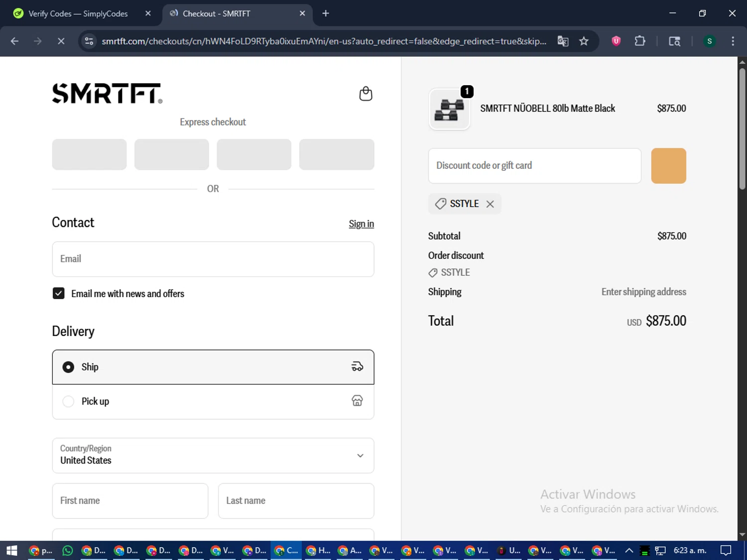Uncheck Email me with news and offers
Viewport: 747px width, 560px height.
click(59, 293)
